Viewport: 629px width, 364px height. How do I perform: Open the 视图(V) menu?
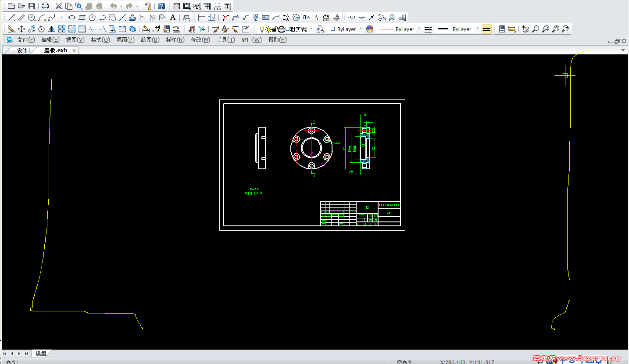point(75,40)
